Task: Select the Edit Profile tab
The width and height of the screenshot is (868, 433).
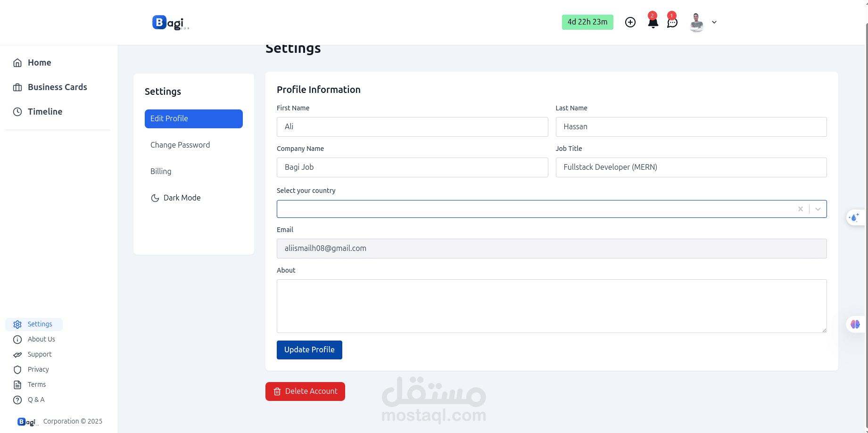Action: [x=194, y=119]
